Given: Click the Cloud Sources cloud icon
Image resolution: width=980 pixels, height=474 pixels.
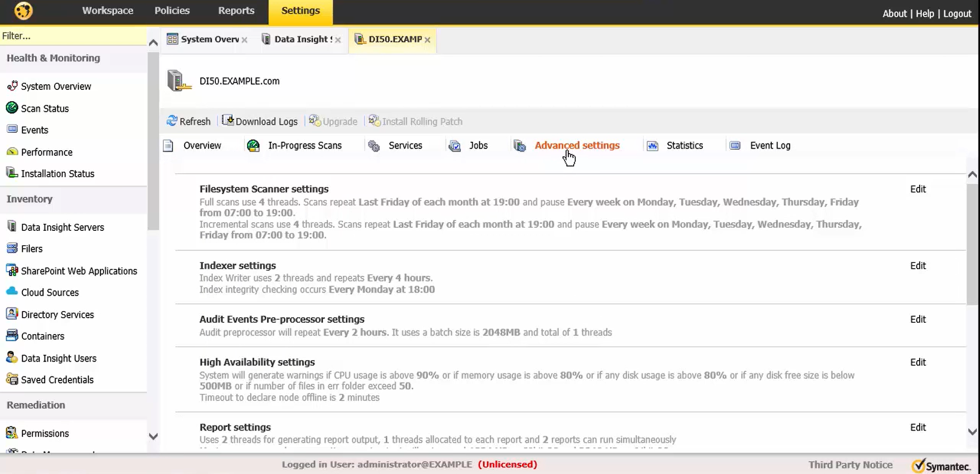Looking at the screenshot, I should click(x=12, y=291).
